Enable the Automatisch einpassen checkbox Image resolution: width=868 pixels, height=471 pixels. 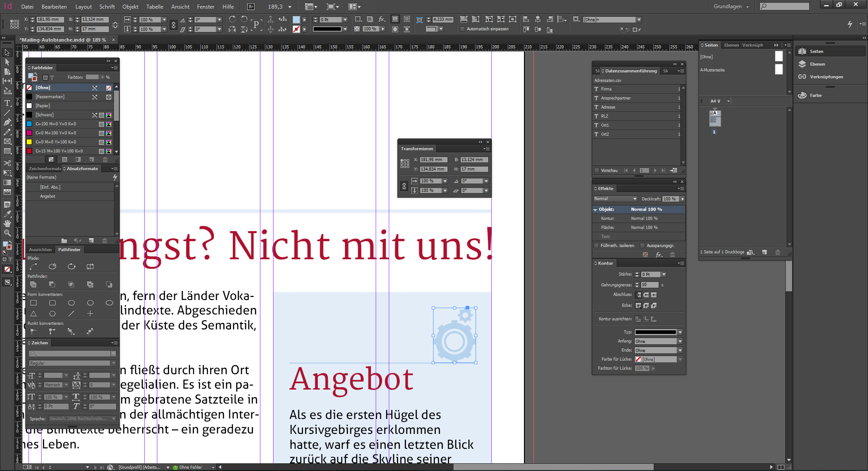(x=463, y=29)
